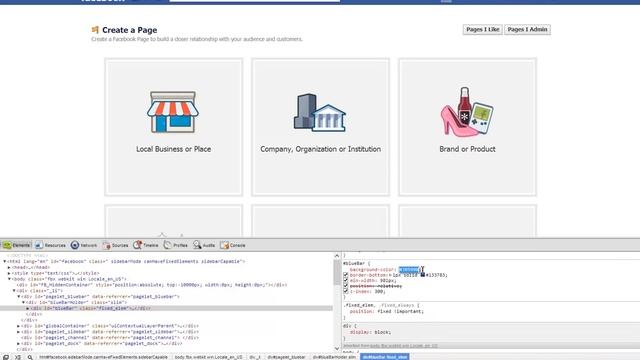Collapse the blueBarHolder div node

pyautogui.click(x=23, y=302)
